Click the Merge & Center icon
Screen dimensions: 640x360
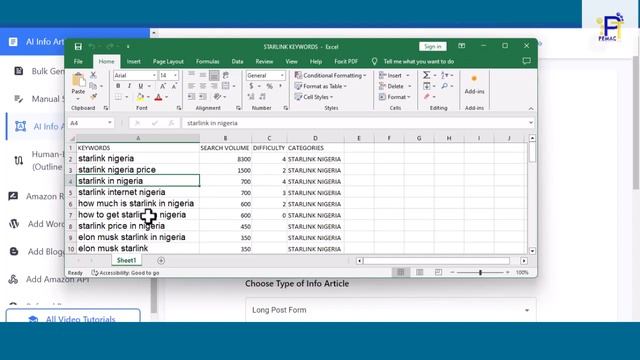pos(226,86)
